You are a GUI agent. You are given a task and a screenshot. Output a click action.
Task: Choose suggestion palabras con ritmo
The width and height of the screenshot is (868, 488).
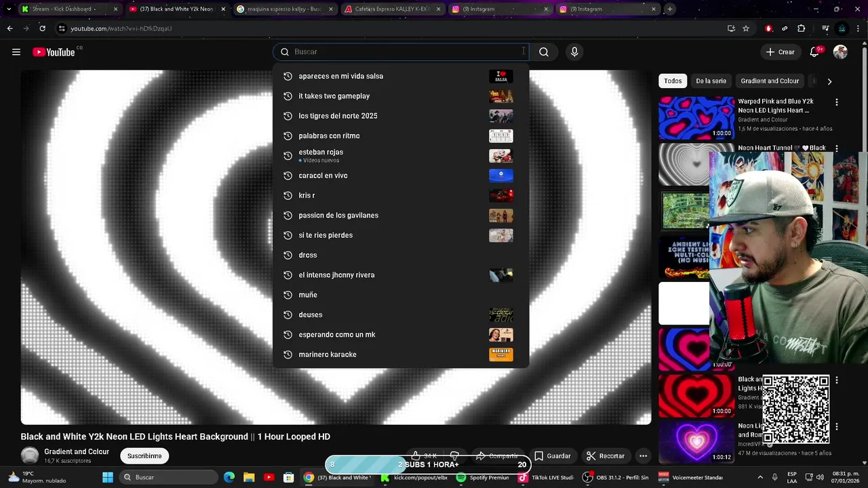401,136
